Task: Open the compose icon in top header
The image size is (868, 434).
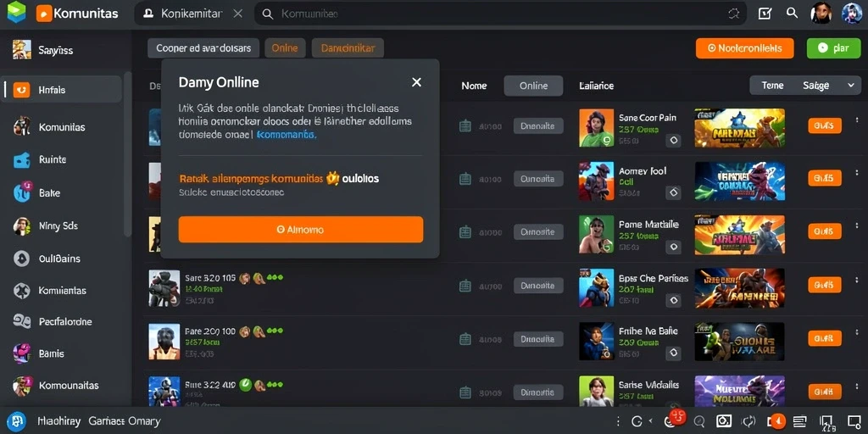Action: [x=765, y=14]
